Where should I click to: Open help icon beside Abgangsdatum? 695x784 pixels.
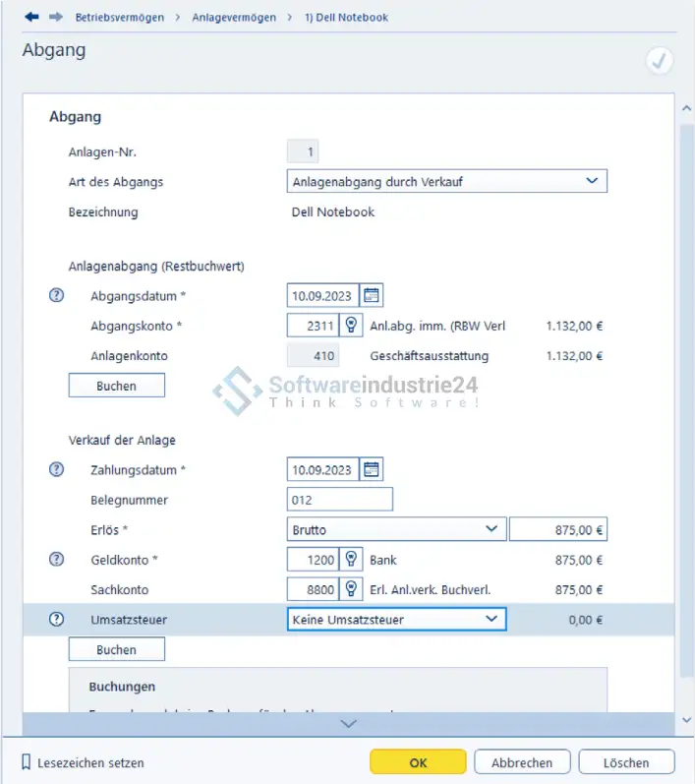(56, 295)
